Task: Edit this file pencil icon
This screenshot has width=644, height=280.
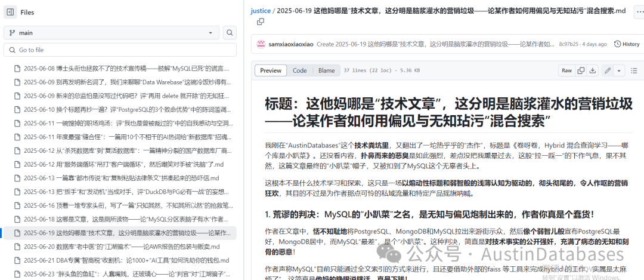Action: tap(608, 70)
